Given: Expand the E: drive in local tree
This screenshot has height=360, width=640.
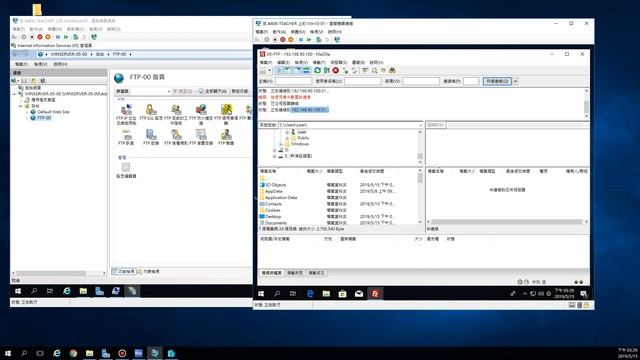Looking at the screenshot, I should tap(275, 156).
